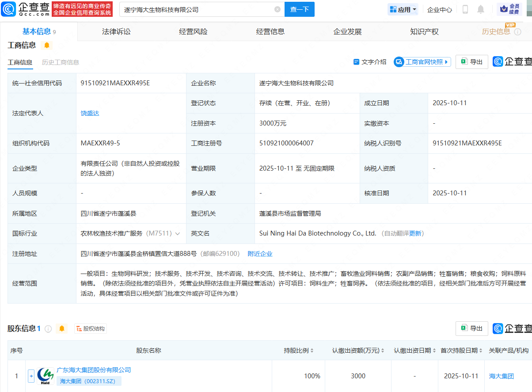Open the 应用 dropdown menu
The width and height of the screenshot is (532, 392).
click(x=402, y=9)
